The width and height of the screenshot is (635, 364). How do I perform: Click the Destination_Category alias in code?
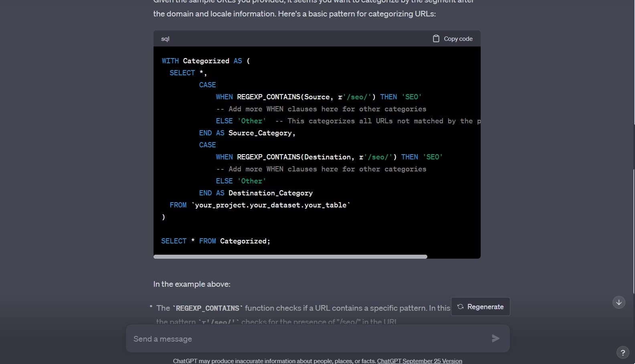(x=270, y=193)
